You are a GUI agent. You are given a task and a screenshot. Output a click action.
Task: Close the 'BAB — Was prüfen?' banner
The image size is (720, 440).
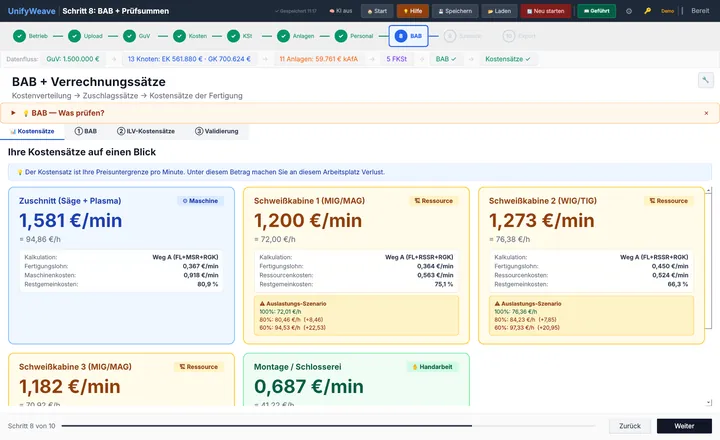[x=706, y=113]
